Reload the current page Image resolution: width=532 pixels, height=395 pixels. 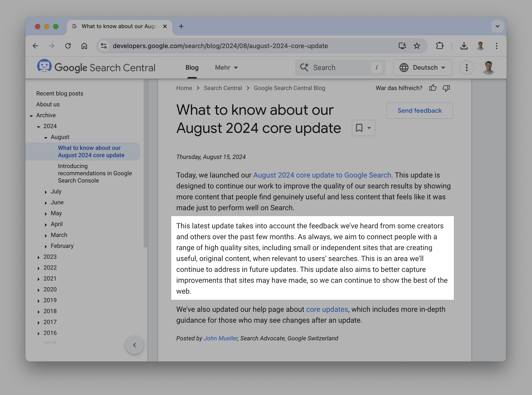(68, 46)
